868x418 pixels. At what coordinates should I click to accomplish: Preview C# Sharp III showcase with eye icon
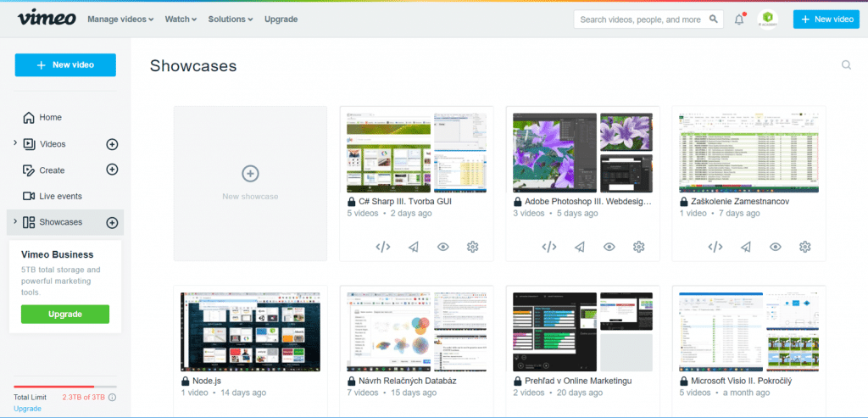tap(442, 247)
